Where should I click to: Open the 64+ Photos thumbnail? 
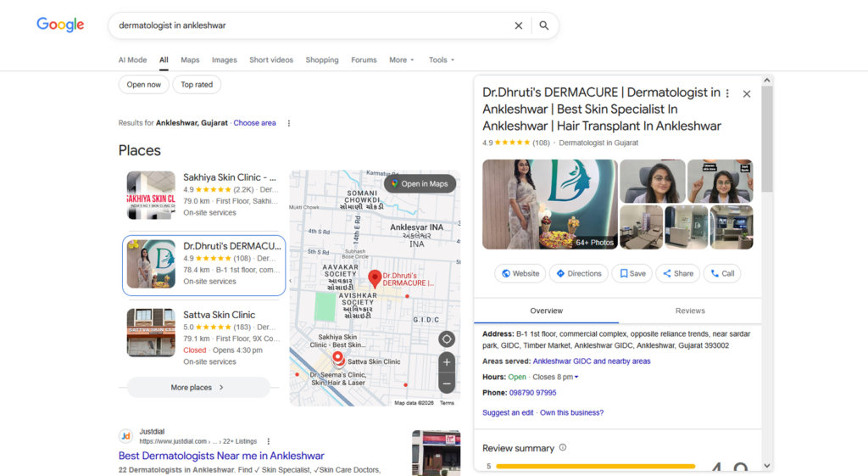pyautogui.click(x=550, y=204)
